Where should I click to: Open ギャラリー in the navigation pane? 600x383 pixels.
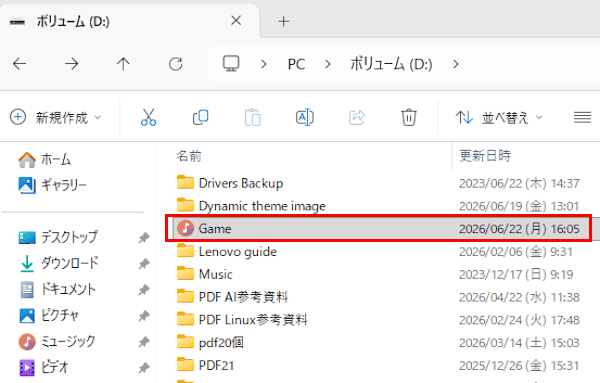point(53,185)
